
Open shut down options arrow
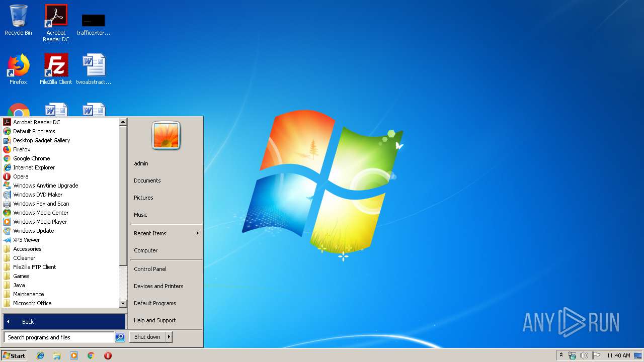[x=169, y=337]
